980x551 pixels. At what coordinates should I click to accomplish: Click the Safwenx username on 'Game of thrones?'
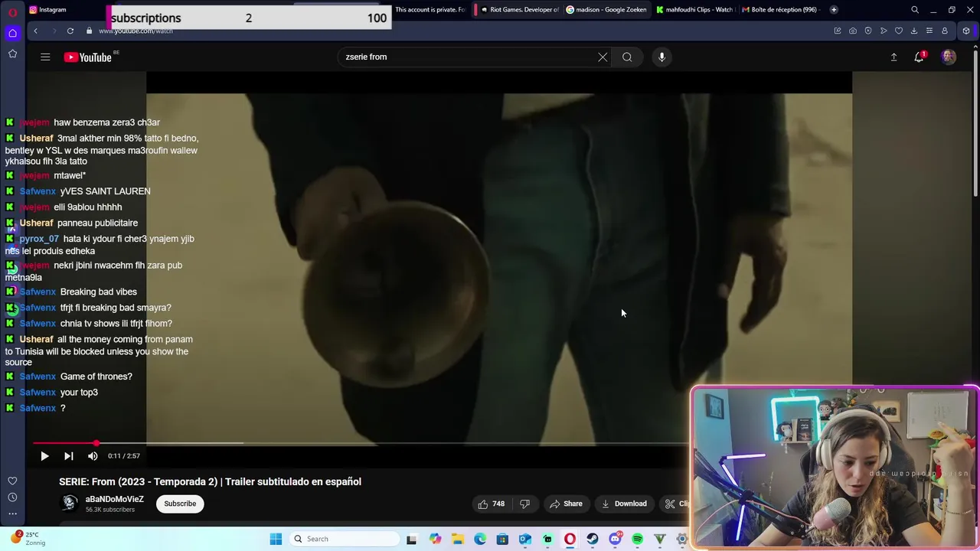(x=38, y=377)
